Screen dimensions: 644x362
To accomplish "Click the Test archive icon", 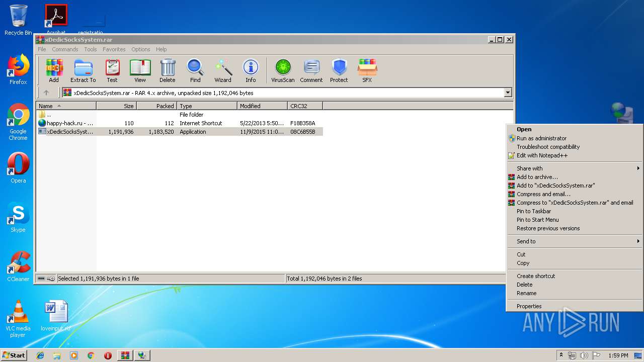I will 112,70.
